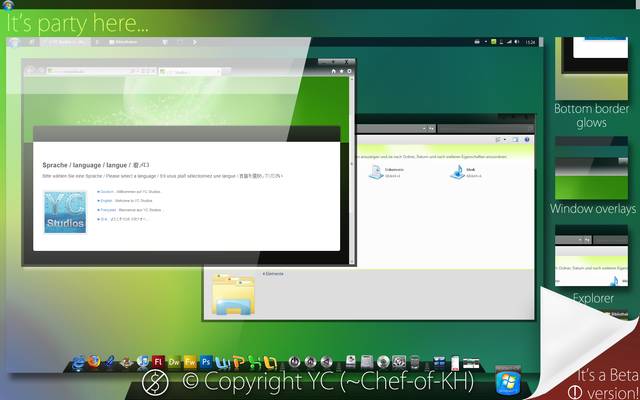The height and width of the screenshot is (400, 640).
Task: Open the Window overlays preview thumbnail
Action: 590,168
